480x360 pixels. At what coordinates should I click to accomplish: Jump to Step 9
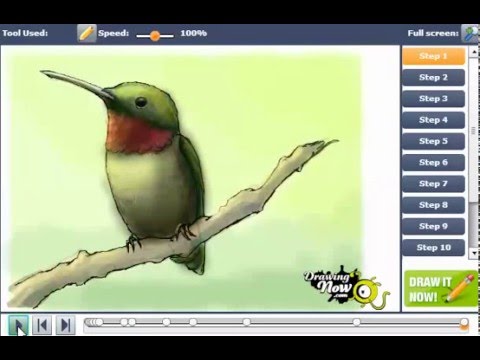(x=433, y=226)
